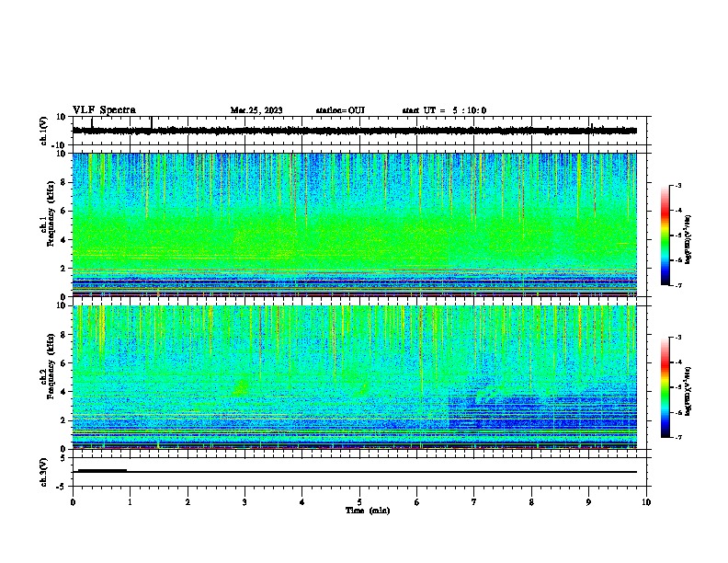Screen dimensions: 728x563
Task: Click the ch.1 spectrogram panel
Action: click(x=354, y=224)
